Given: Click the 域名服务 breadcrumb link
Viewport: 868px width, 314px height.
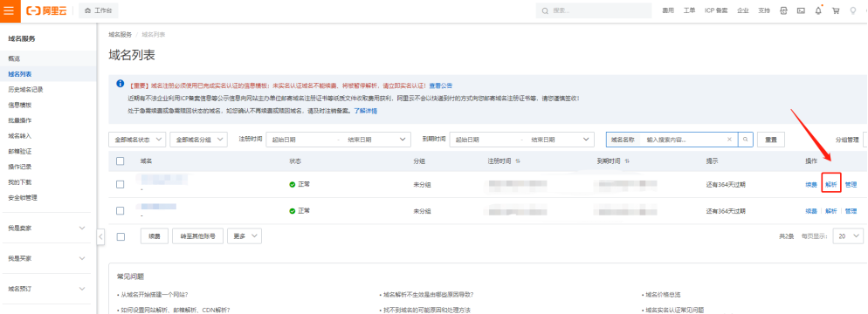Looking at the screenshot, I should pyautogui.click(x=121, y=34).
